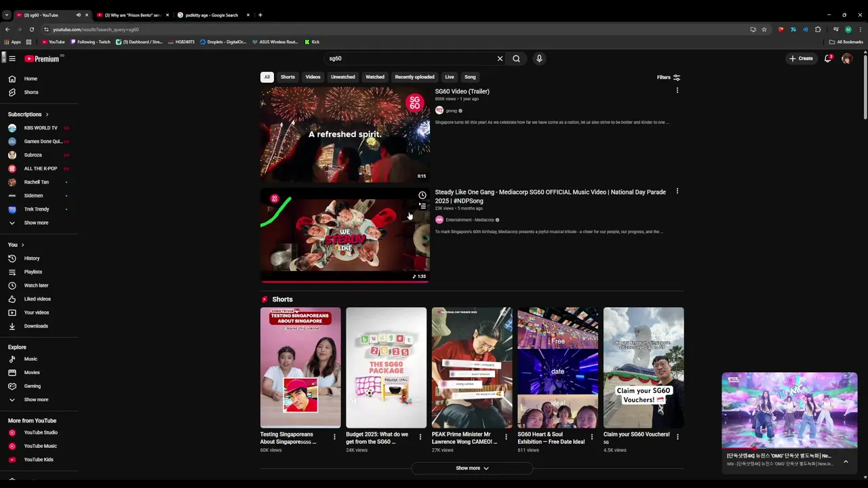
Task: Open Testing Singaporeans short thumbnail
Action: click(300, 367)
